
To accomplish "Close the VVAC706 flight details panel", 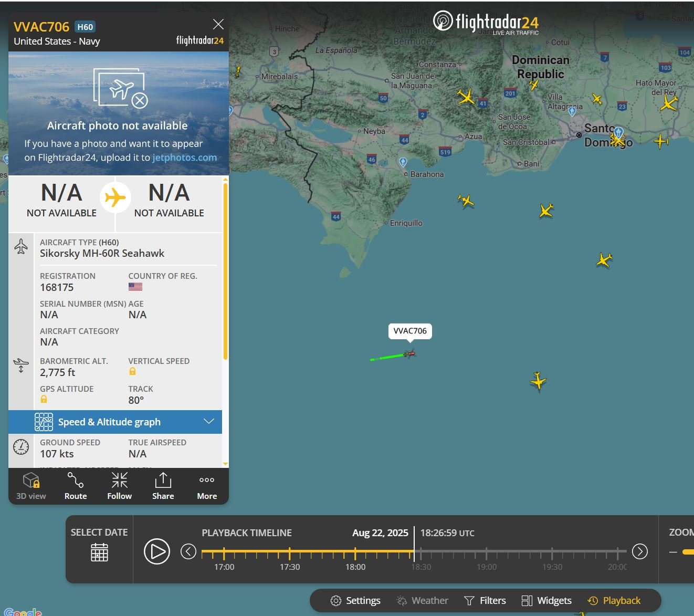I will [x=218, y=24].
